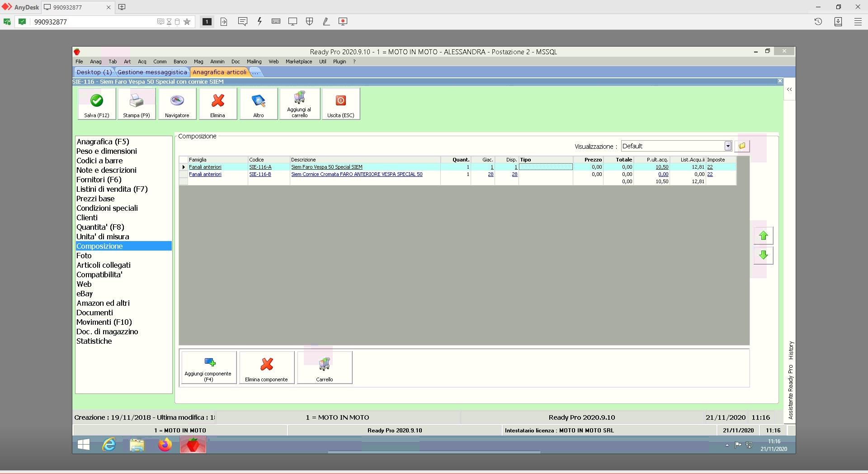This screenshot has height=474, width=868.
Task: Select Articoli collegati section
Action: [104, 265]
